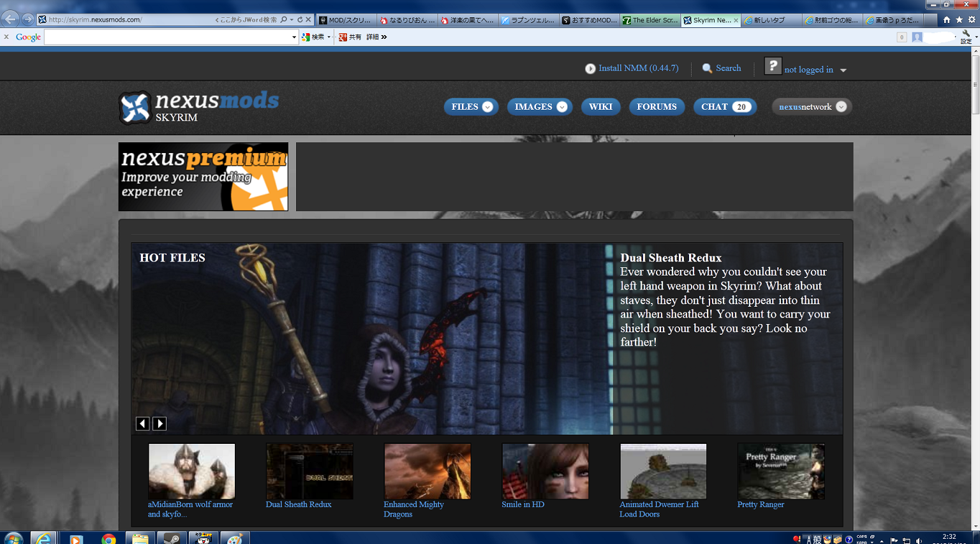Open the address bar dropdown arrow

292,20
